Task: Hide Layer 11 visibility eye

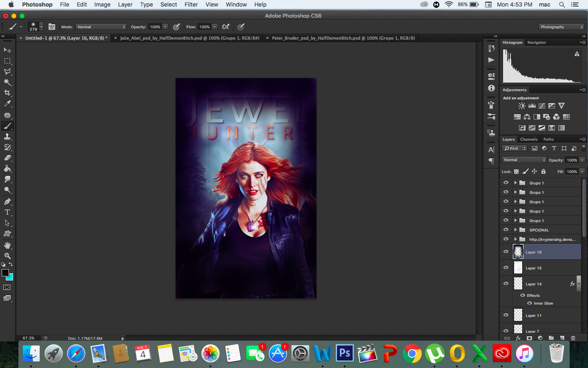Action: coord(506,315)
